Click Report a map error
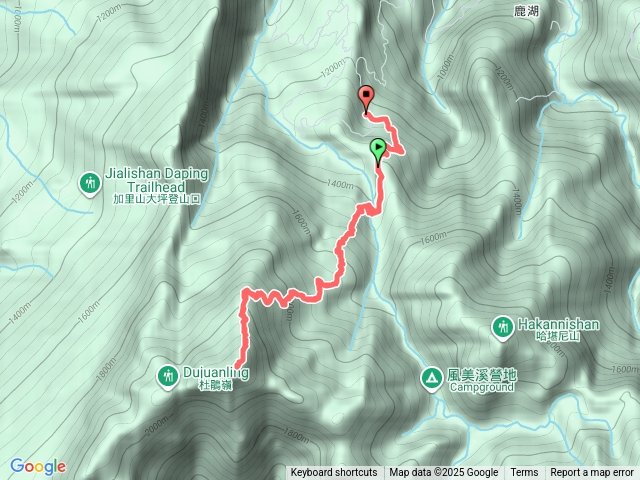The image size is (640, 480). pos(592,473)
